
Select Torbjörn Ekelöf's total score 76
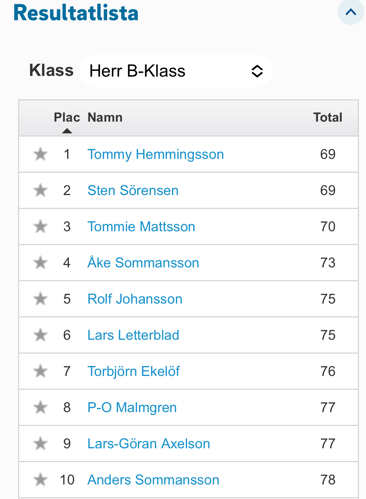point(328,371)
